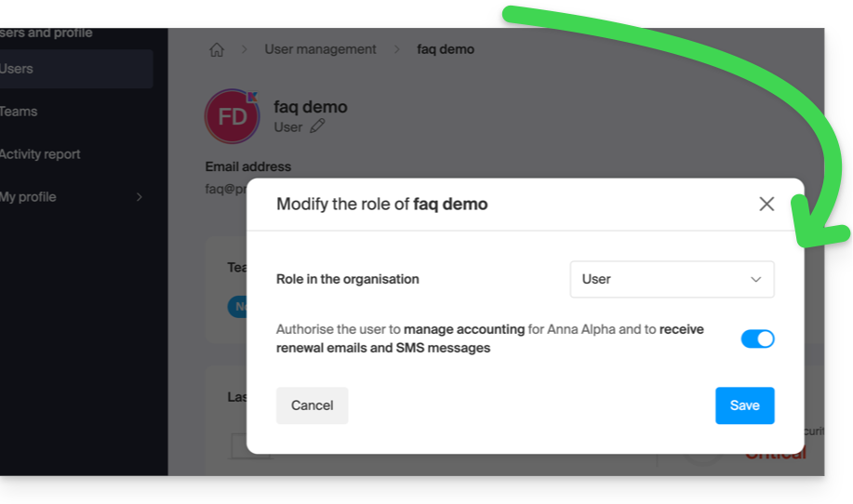Open the Role in the organisation dropdown
853x504 pixels.
pyautogui.click(x=672, y=279)
